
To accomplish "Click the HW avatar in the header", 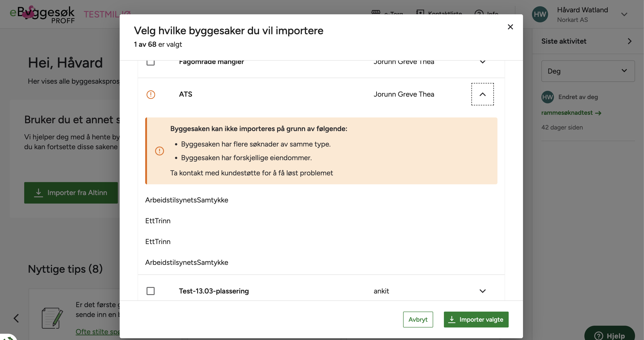I will [x=540, y=15].
